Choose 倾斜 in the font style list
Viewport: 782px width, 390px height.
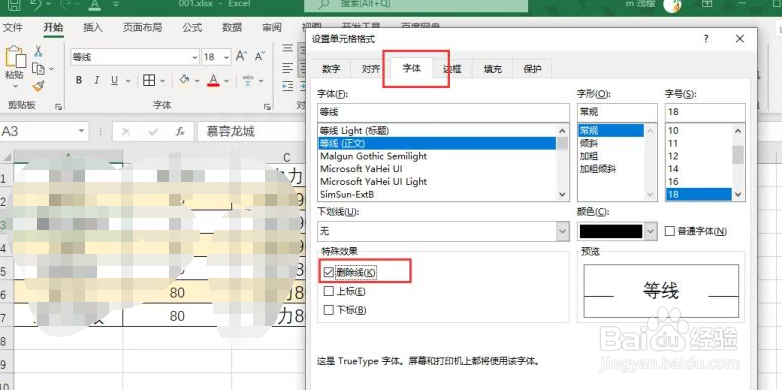click(589, 143)
